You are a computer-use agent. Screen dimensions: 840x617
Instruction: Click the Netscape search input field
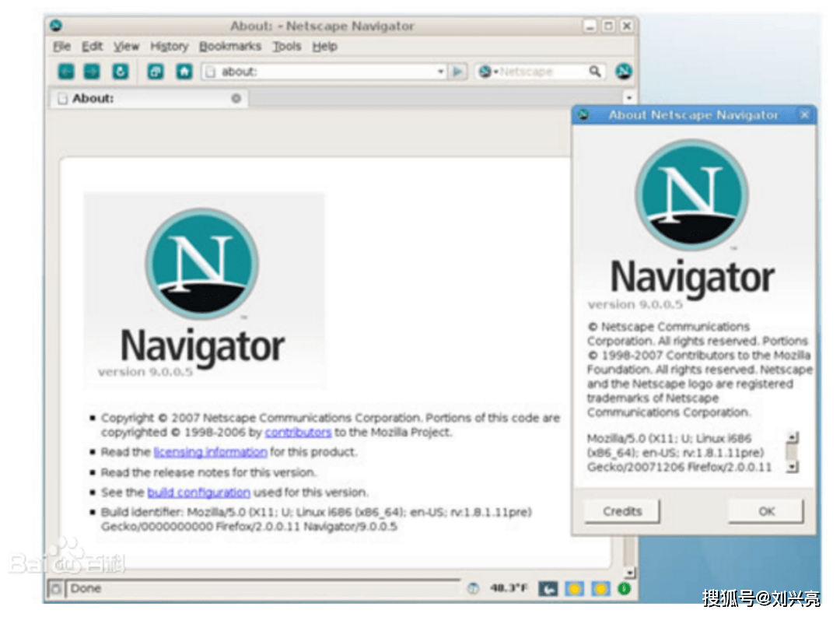click(x=542, y=72)
